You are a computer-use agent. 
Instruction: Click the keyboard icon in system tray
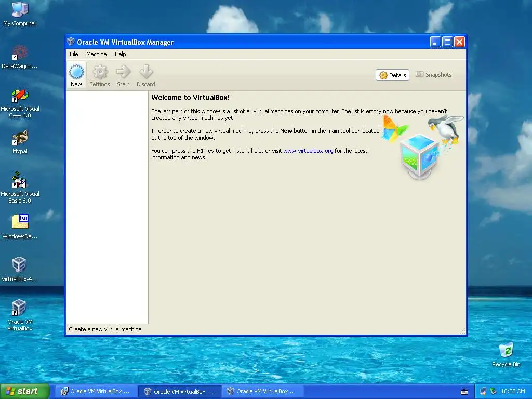(x=464, y=392)
